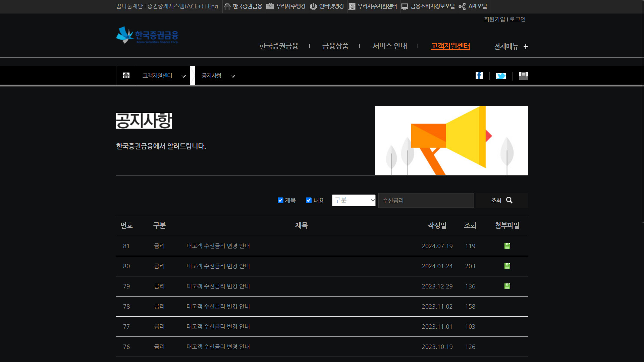Click the 공지사항 page heading
Image resolution: width=644 pixels, height=362 pixels.
[144, 121]
